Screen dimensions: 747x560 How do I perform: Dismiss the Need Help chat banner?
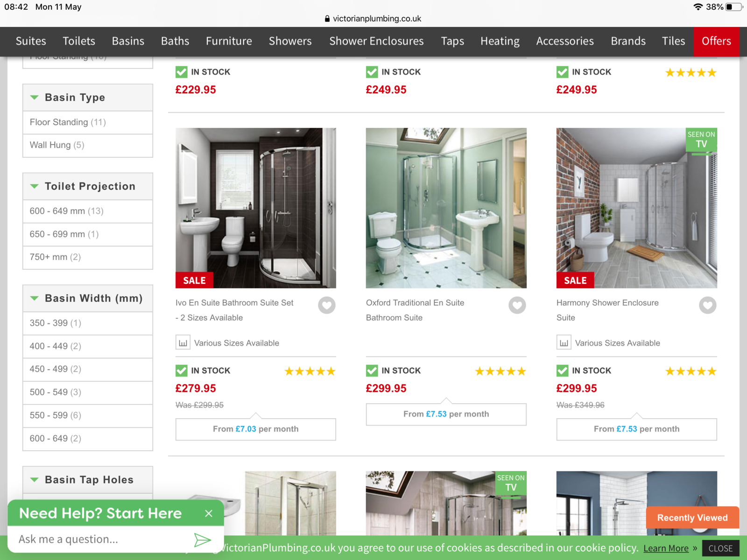click(x=209, y=513)
